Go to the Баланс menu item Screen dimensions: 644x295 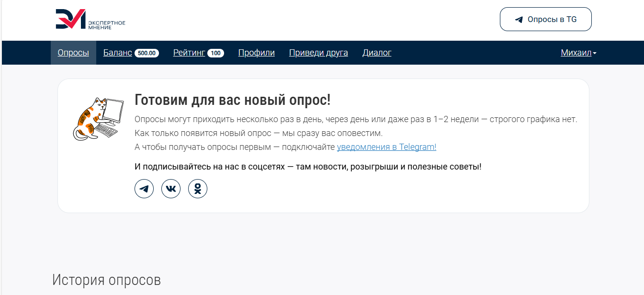[117, 53]
